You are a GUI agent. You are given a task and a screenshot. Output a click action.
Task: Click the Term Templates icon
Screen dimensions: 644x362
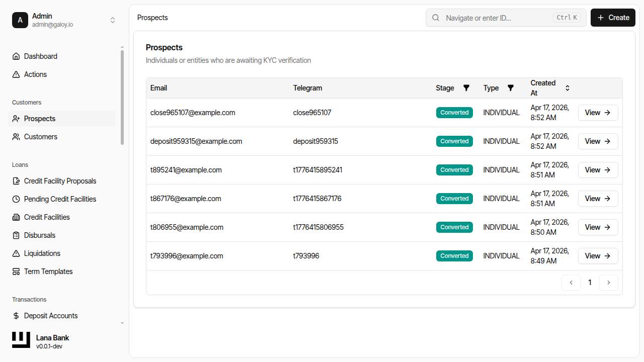[16, 271]
